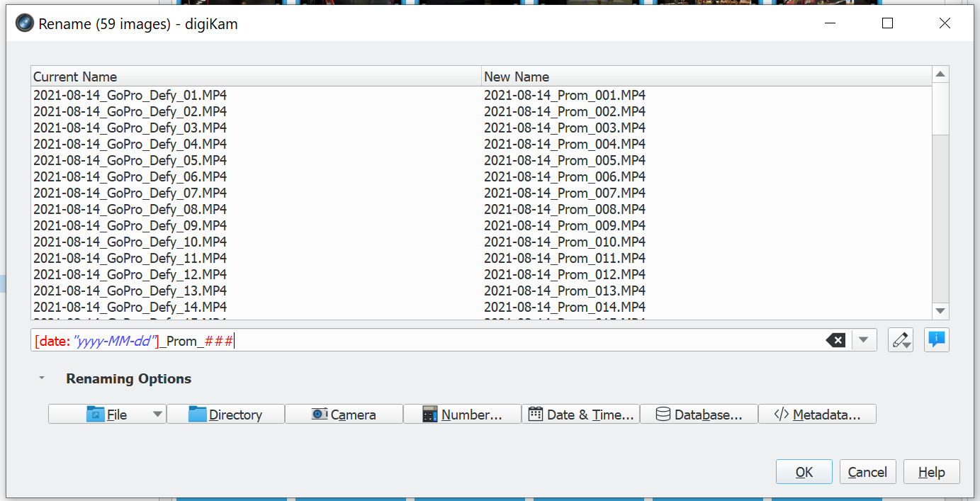Insert Directory renaming option
980x501 pixels.
pos(225,415)
